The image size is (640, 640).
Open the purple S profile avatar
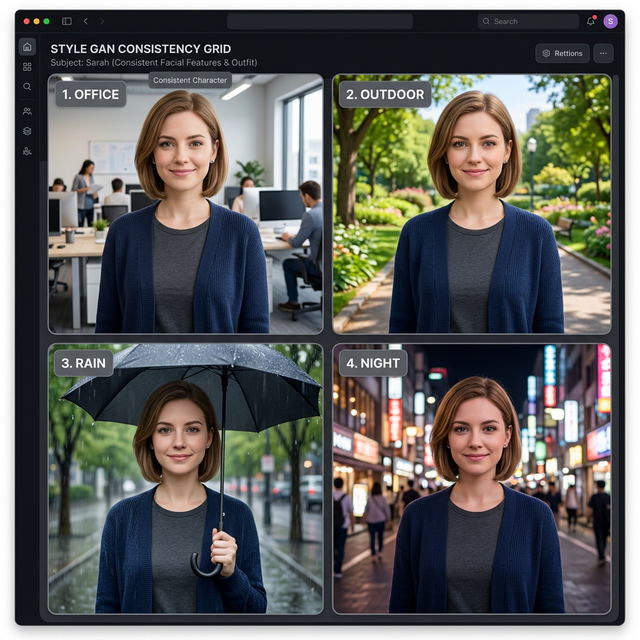(x=610, y=21)
